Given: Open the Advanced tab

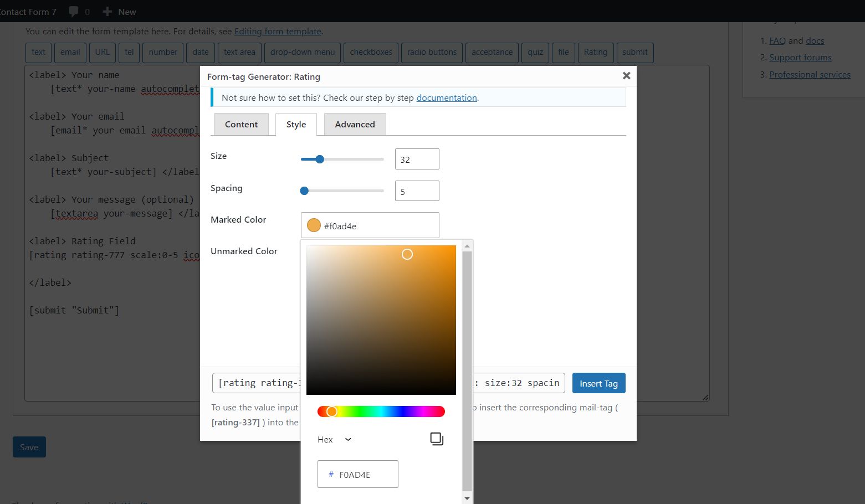Looking at the screenshot, I should click(x=355, y=125).
